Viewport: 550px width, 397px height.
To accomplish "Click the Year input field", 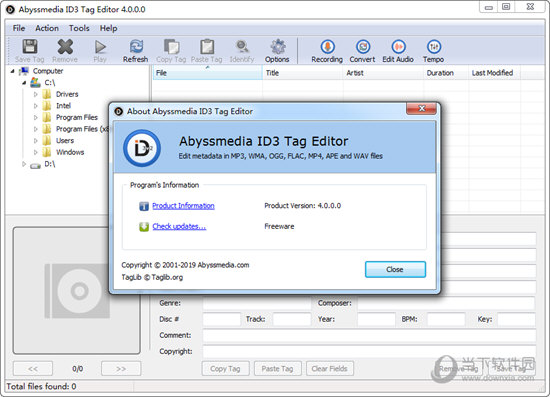I will point(376,319).
